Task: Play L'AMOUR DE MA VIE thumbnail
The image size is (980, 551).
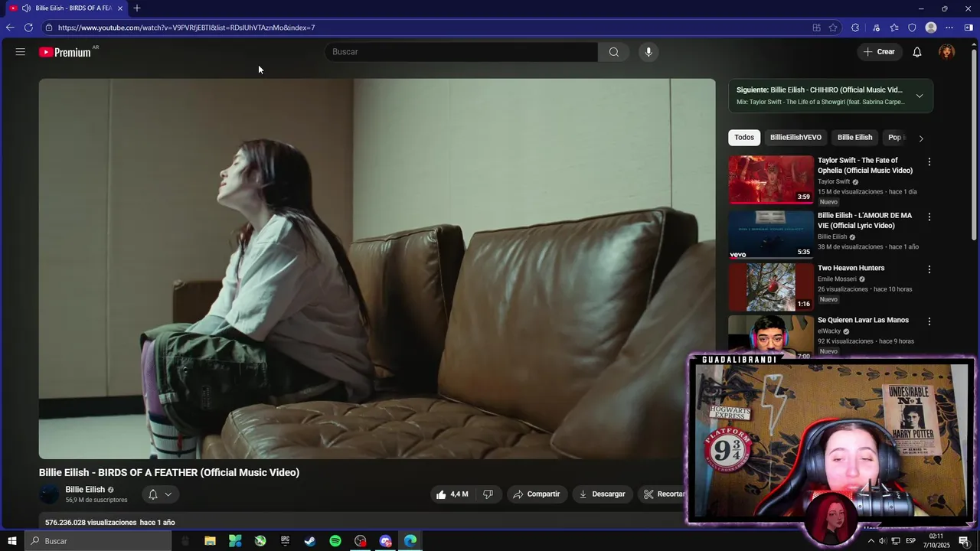Action: click(771, 235)
